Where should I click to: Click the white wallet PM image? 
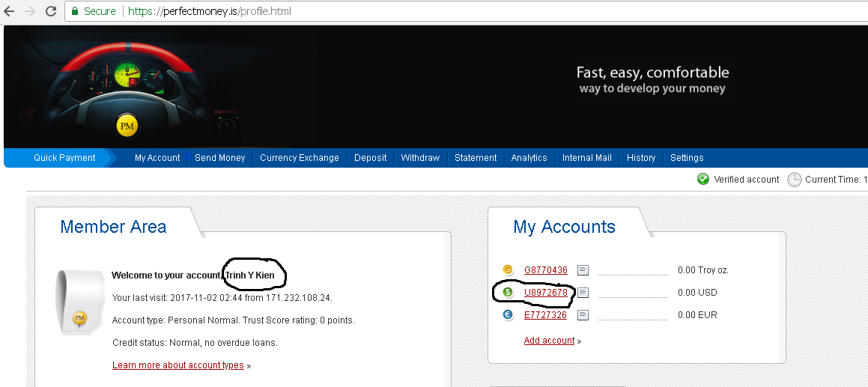pyautogui.click(x=79, y=302)
